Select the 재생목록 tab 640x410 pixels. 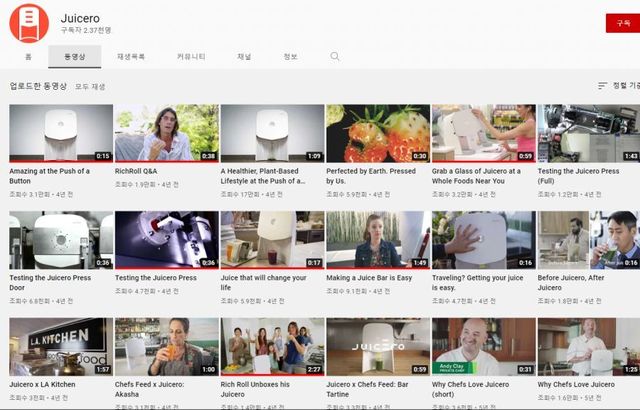coord(131,57)
